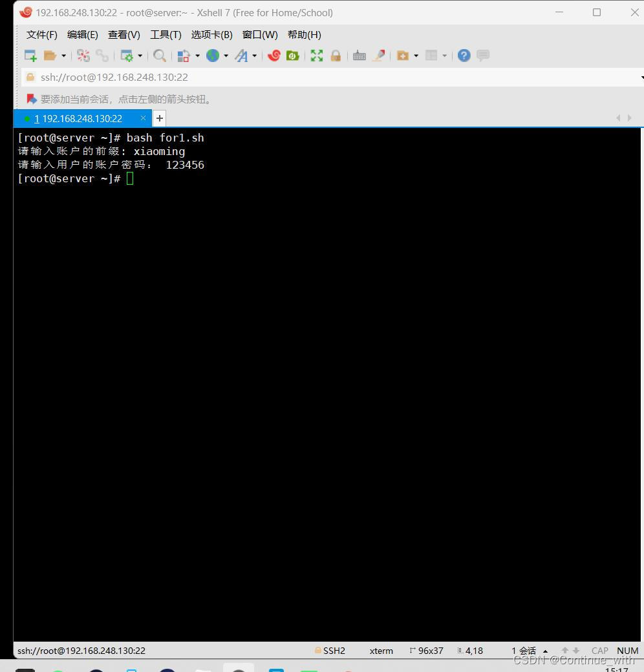Open the sessions folder icon
The height and width of the screenshot is (672, 644).
coord(50,56)
